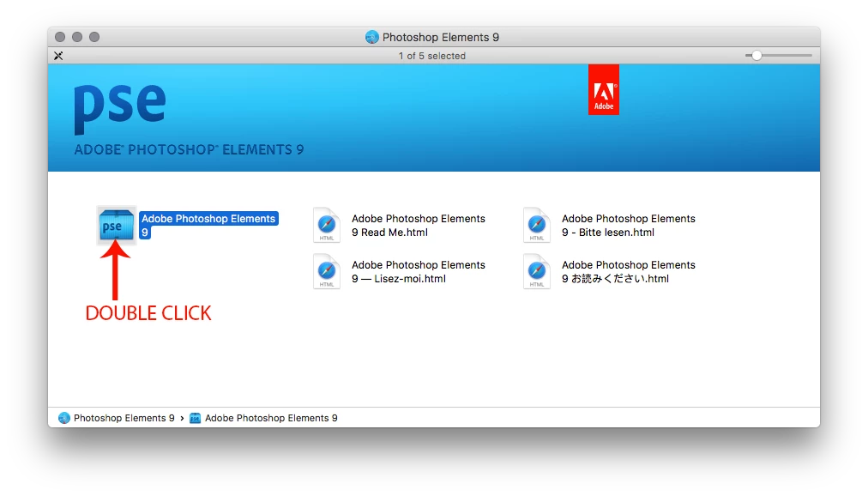The image size is (868, 496).
Task: Click the '1 of 5 selected' status text
Action: [x=431, y=56]
